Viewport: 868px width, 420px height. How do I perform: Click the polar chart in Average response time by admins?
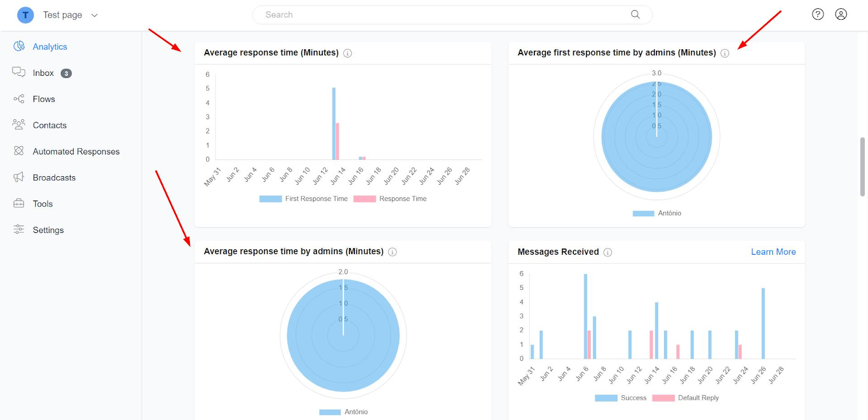(x=343, y=335)
